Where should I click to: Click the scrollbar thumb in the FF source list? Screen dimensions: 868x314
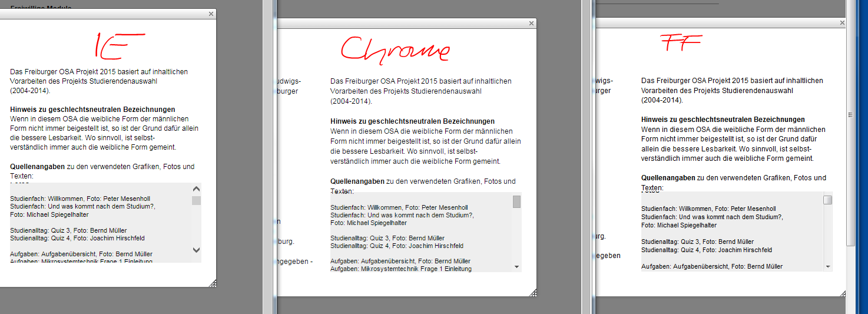click(x=828, y=200)
